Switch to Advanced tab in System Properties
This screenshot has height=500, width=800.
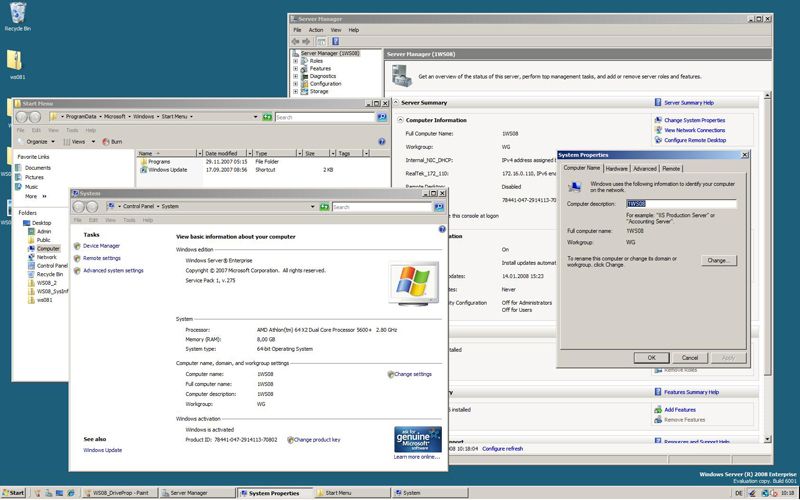pyautogui.click(x=645, y=168)
